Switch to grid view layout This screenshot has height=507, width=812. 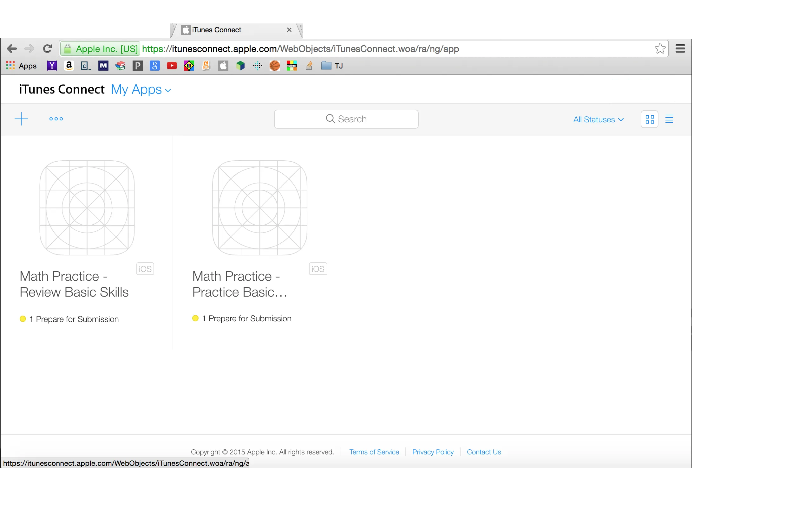click(650, 119)
